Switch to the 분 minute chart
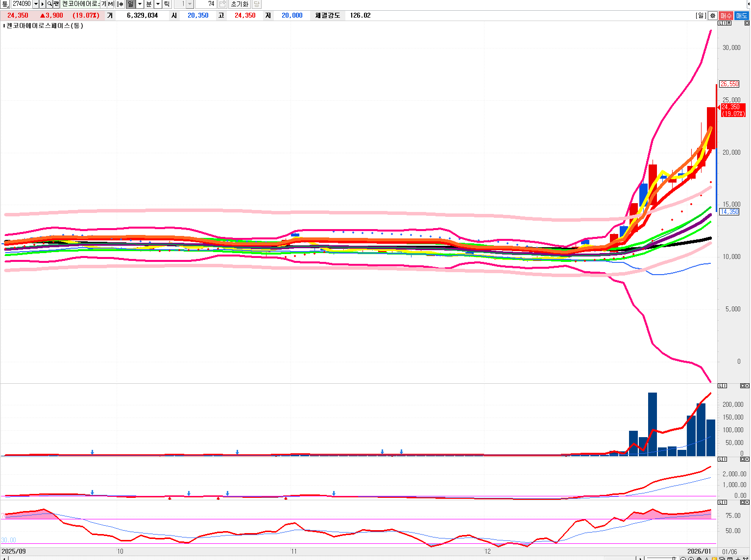The width and height of the screenshot is (751, 560). pyautogui.click(x=149, y=4)
